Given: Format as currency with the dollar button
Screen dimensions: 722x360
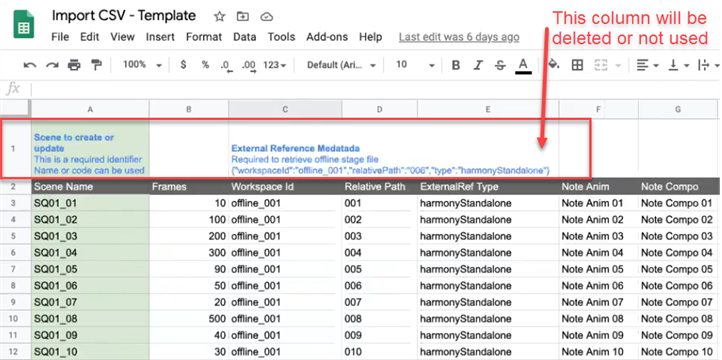Looking at the screenshot, I should click(183, 65).
